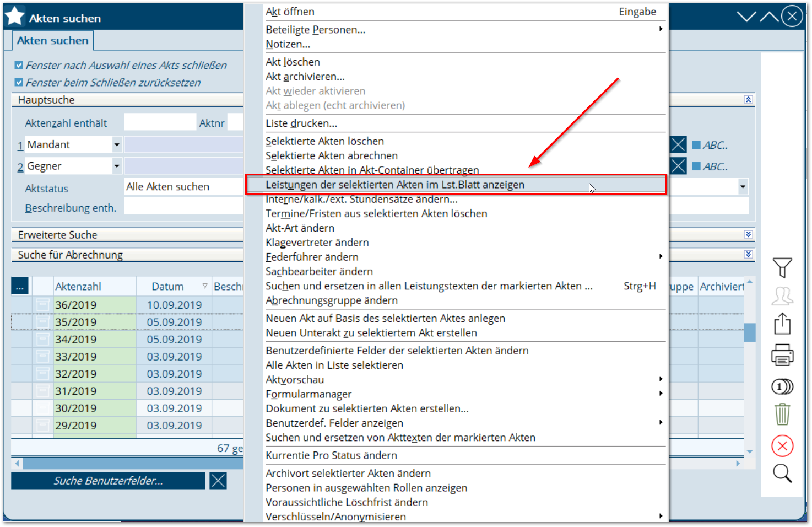Click the Archiviert column header
The height and width of the screenshot is (527, 812).
(x=722, y=286)
